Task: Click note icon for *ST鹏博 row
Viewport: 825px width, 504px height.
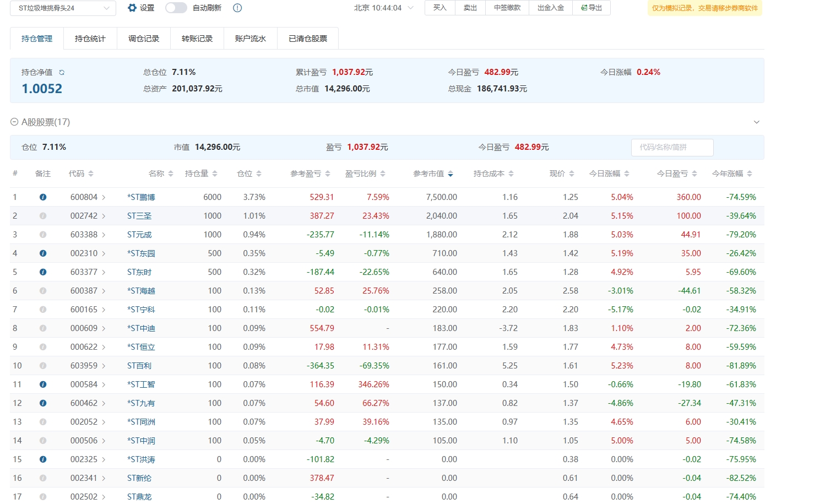Action: [x=43, y=197]
